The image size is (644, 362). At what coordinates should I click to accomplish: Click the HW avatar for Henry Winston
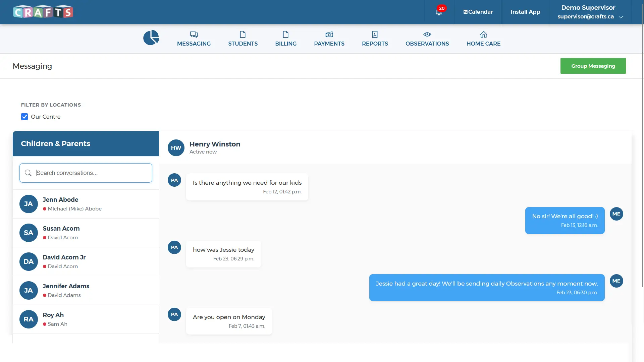point(176,148)
